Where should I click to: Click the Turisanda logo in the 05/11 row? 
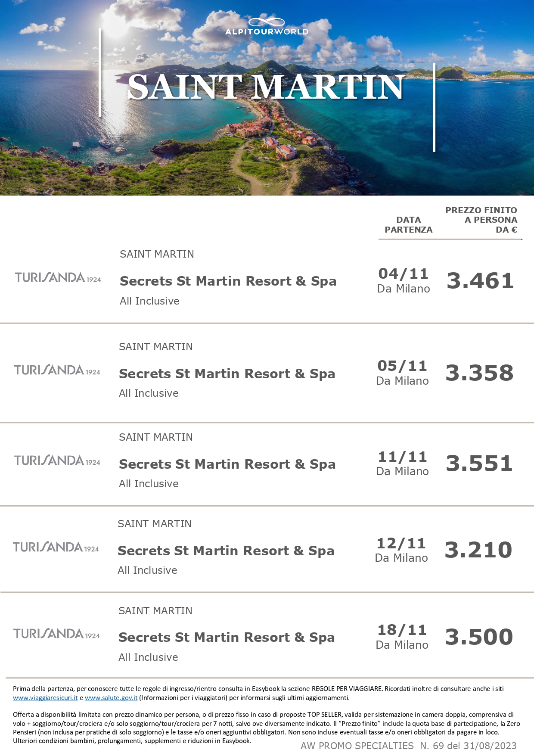coord(57,370)
